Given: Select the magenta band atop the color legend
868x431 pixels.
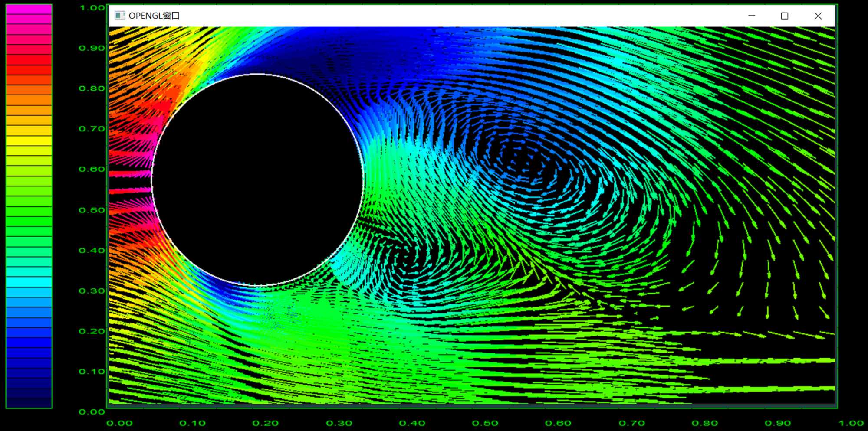Looking at the screenshot, I should (29, 9).
